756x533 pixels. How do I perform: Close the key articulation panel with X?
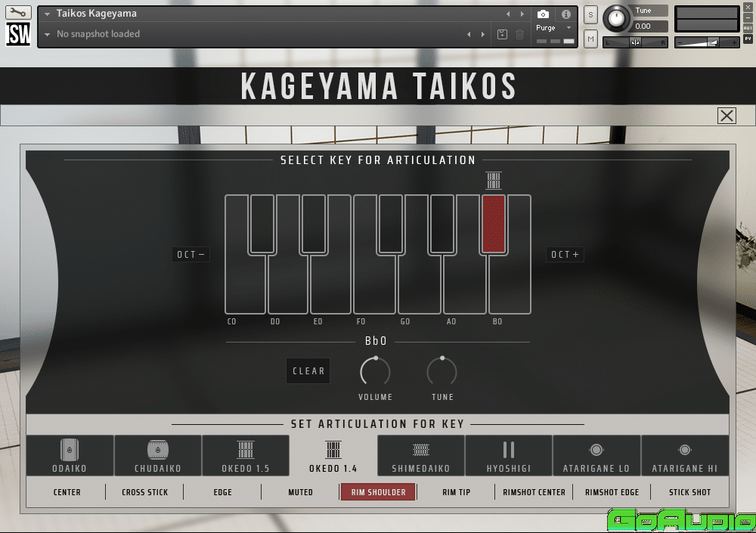point(727,116)
